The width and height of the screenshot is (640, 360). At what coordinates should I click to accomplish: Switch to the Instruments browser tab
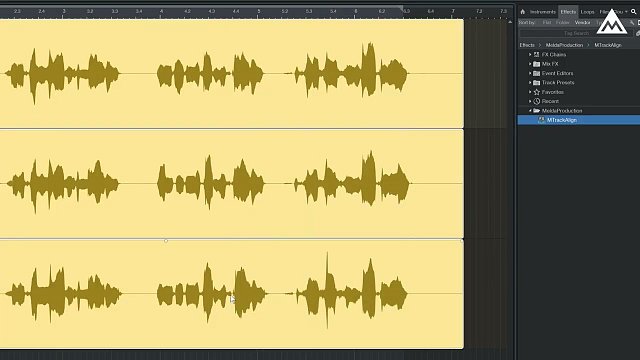[543, 12]
